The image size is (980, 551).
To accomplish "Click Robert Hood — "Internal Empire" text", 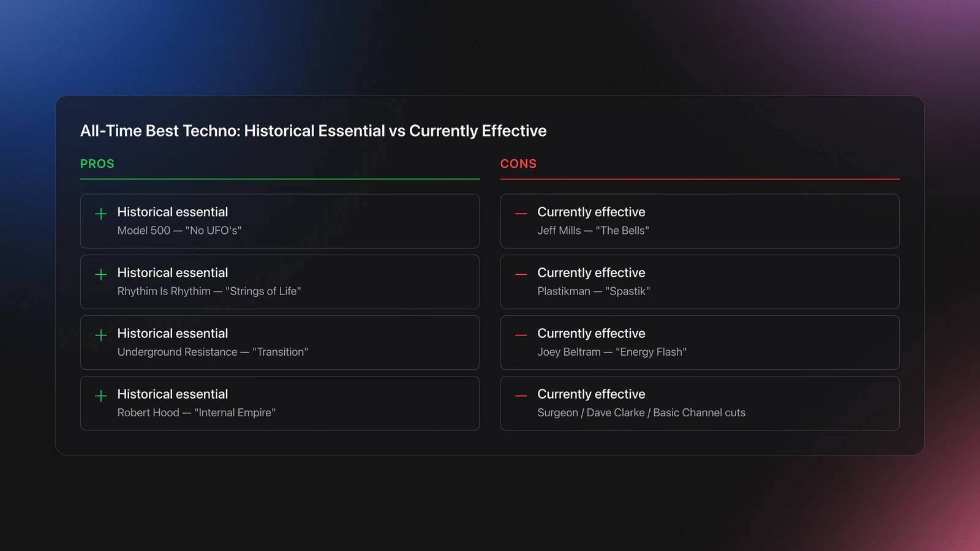I will [x=197, y=412].
